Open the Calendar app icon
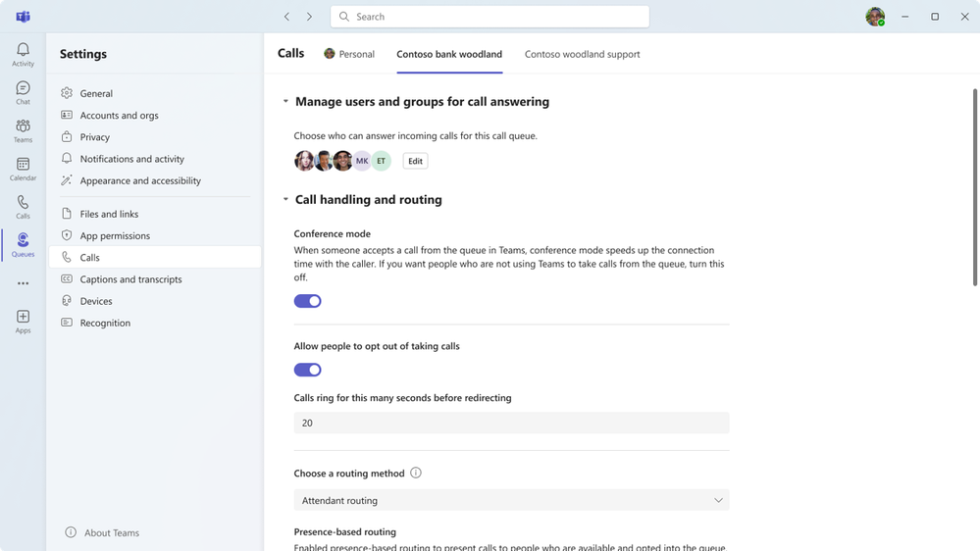 pyautogui.click(x=23, y=169)
